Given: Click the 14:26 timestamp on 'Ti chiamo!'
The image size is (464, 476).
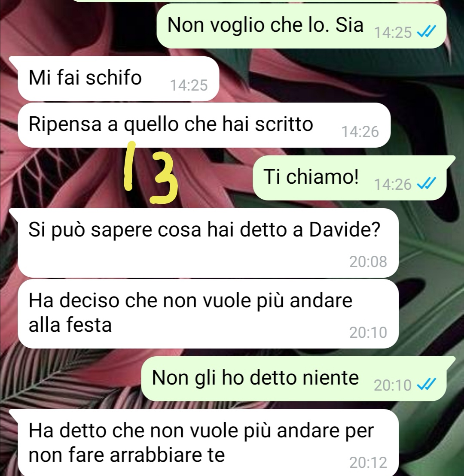Looking at the screenshot, I should click(x=393, y=184).
